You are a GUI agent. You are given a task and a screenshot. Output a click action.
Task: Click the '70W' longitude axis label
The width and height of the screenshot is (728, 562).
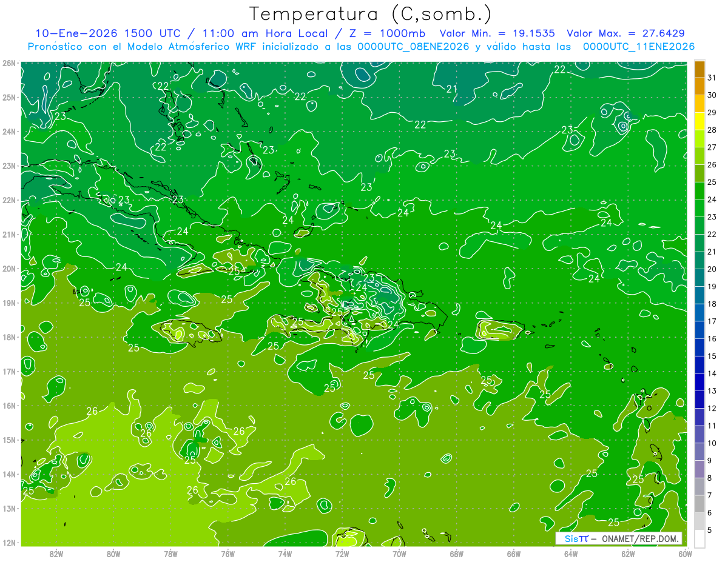pos(399,553)
